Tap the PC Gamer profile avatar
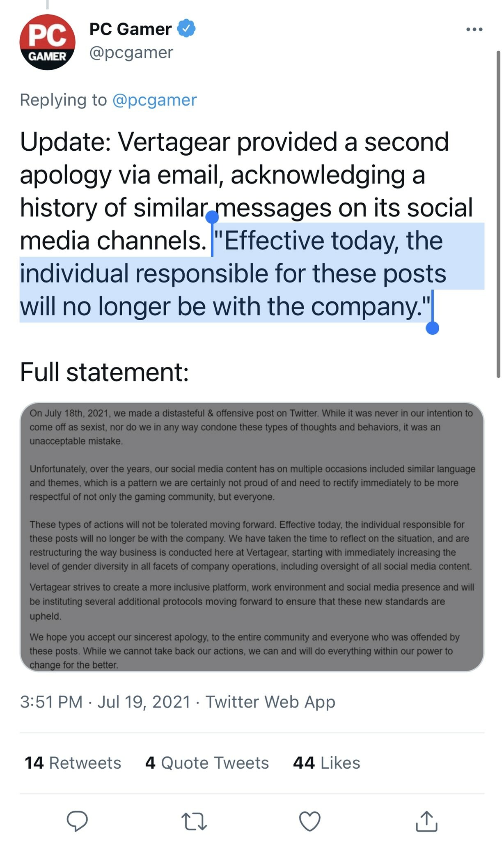 click(48, 42)
